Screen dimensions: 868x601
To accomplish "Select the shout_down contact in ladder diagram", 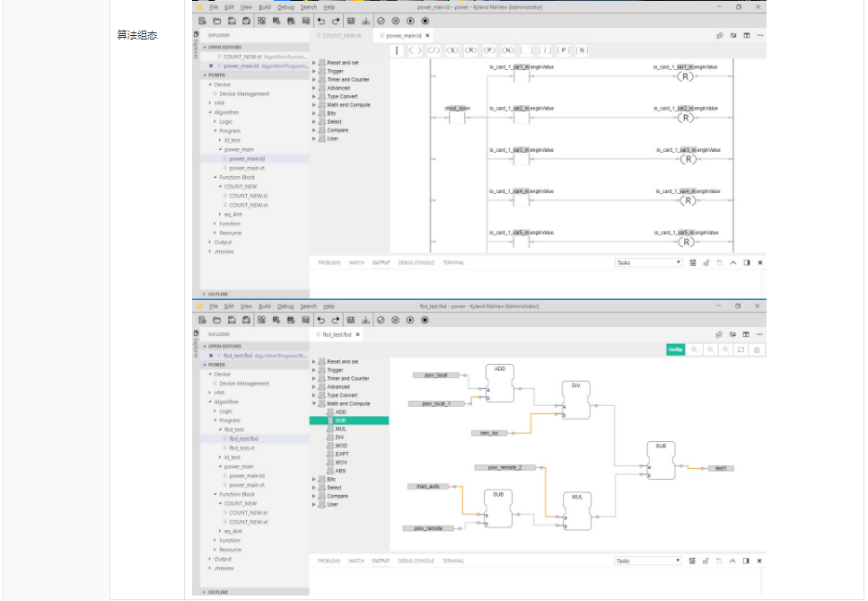I will tap(457, 118).
